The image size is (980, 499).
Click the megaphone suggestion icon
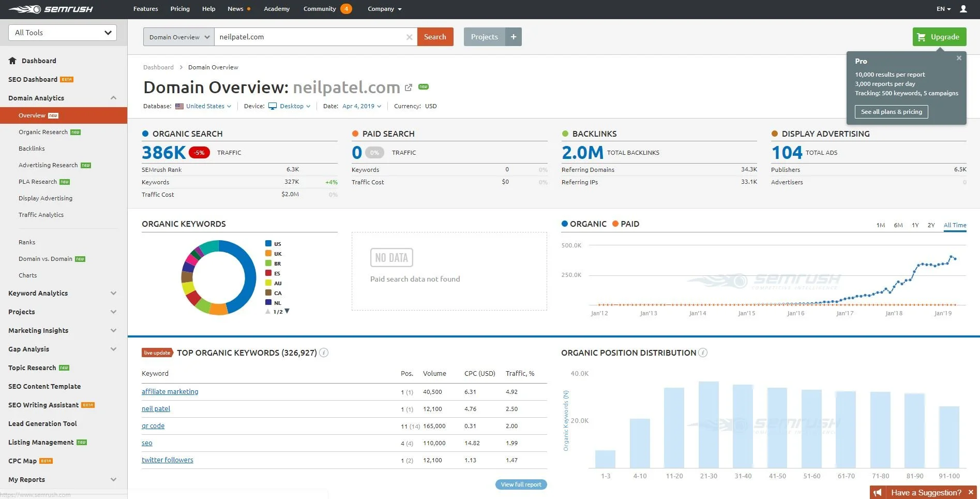(878, 492)
